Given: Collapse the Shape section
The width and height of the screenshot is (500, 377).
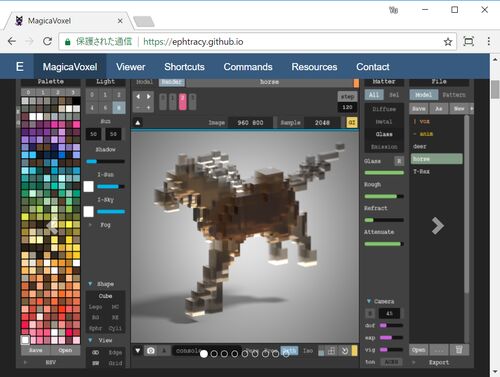Looking at the screenshot, I should coord(90,284).
